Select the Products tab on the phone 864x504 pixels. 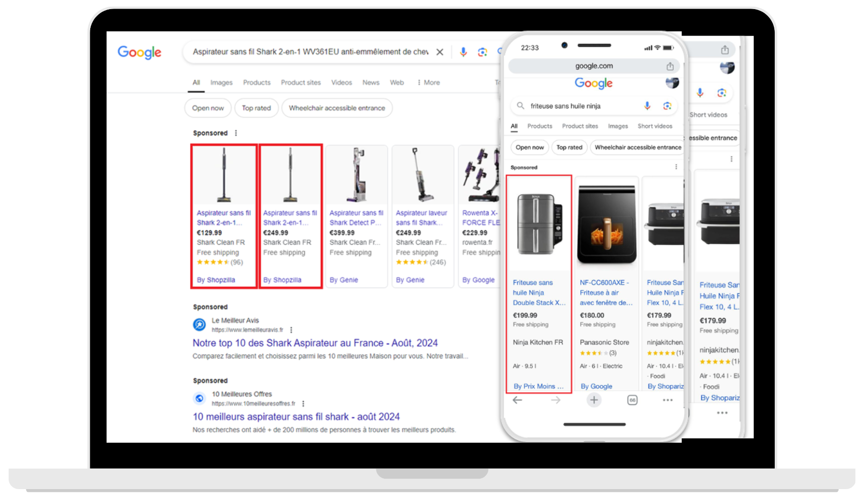pyautogui.click(x=540, y=126)
